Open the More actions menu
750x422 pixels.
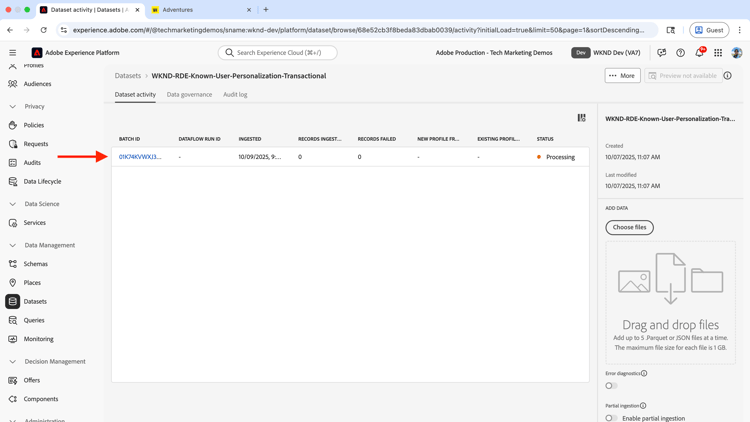point(622,76)
